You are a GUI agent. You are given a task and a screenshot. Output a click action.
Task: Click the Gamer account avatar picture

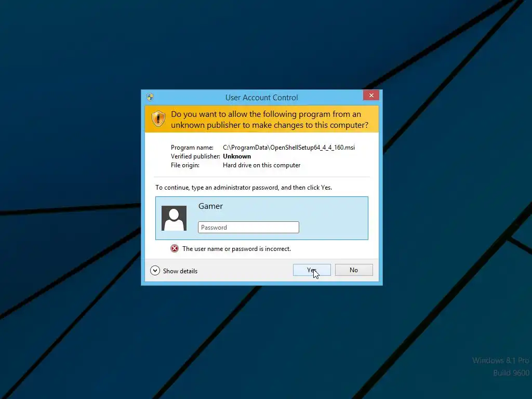[174, 218]
